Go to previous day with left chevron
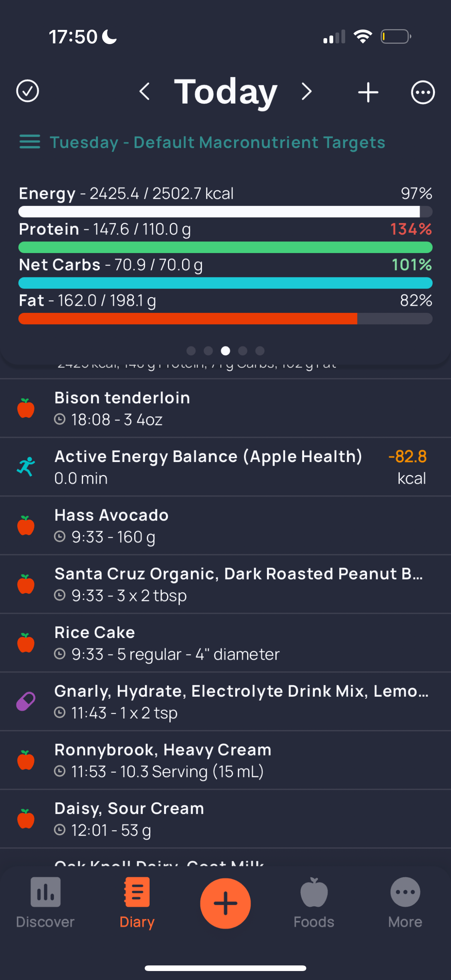 [145, 92]
